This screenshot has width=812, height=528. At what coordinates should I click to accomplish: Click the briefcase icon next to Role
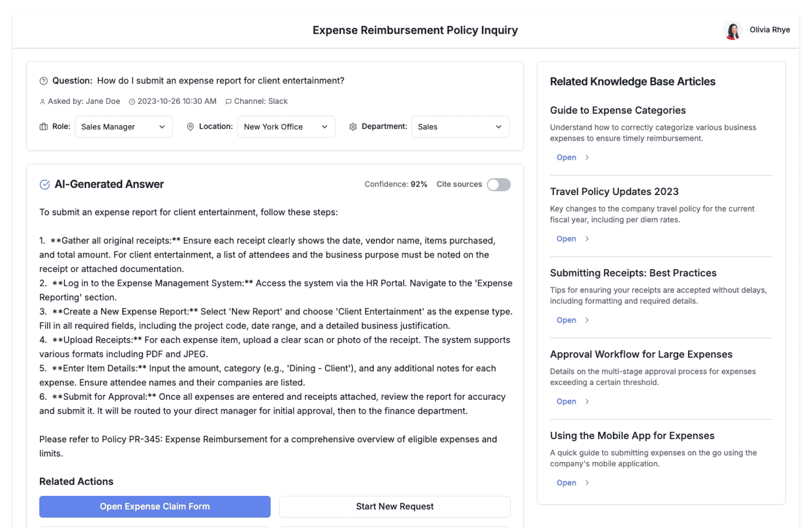click(44, 126)
